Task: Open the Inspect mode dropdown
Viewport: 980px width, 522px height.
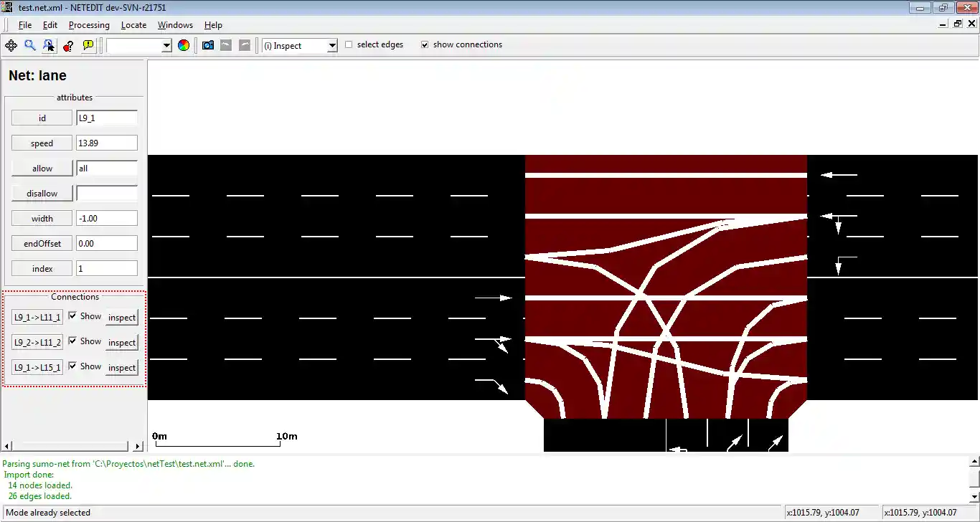Action: tap(332, 46)
